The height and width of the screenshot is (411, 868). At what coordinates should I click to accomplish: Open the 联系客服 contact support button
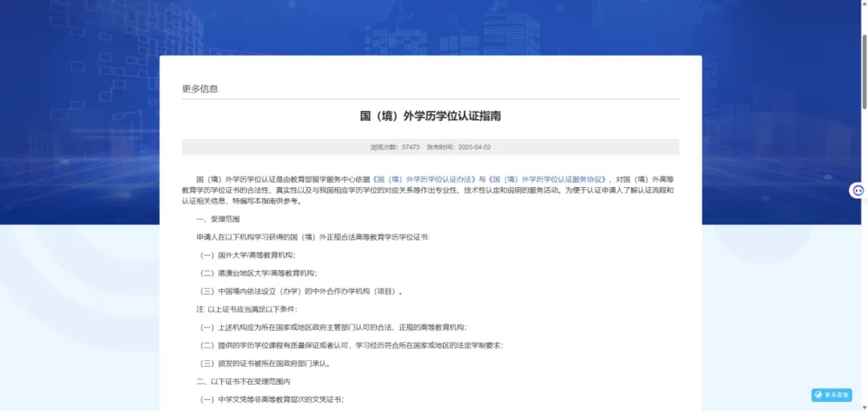pyautogui.click(x=831, y=395)
